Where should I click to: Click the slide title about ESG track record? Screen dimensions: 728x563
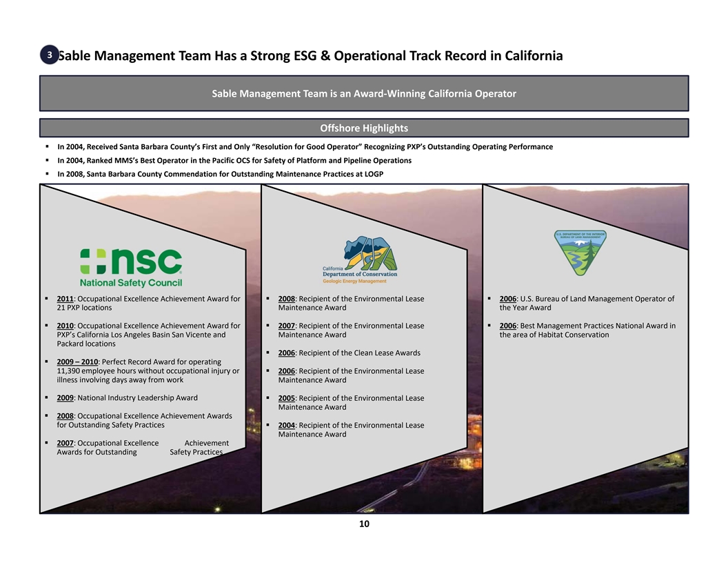pos(310,56)
